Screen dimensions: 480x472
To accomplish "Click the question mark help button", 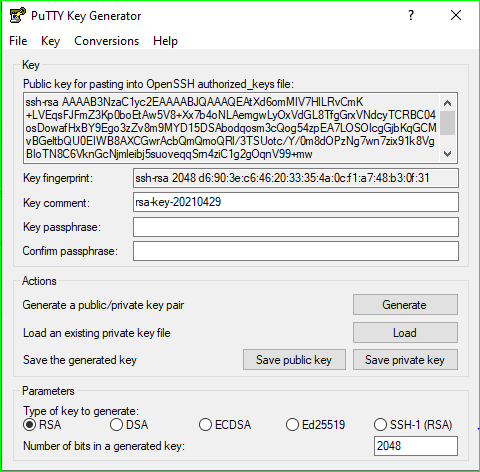I will (x=411, y=15).
